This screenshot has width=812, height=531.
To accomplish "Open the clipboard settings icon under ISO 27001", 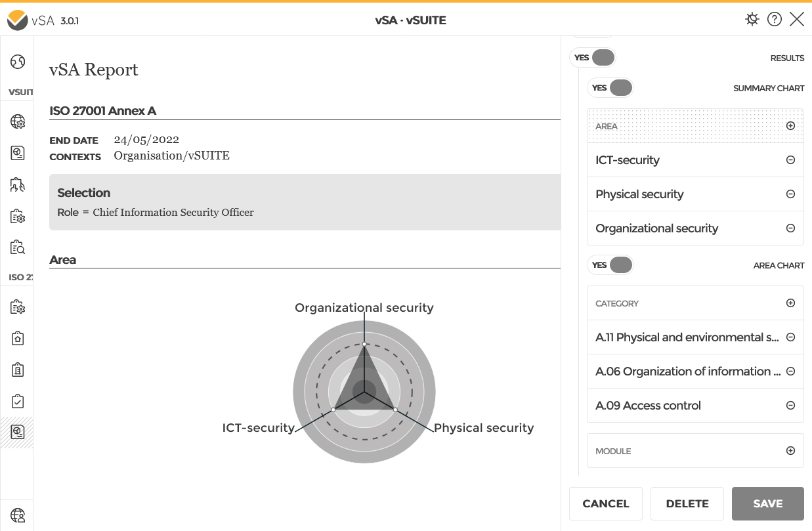I will pyautogui.click(x=18, y=307).
